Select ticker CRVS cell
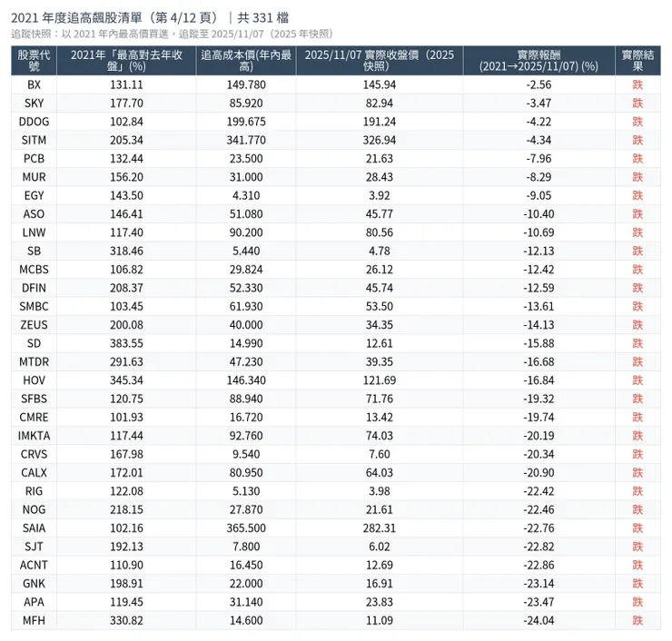Screen dimensions: 672x641 [34, 454]
